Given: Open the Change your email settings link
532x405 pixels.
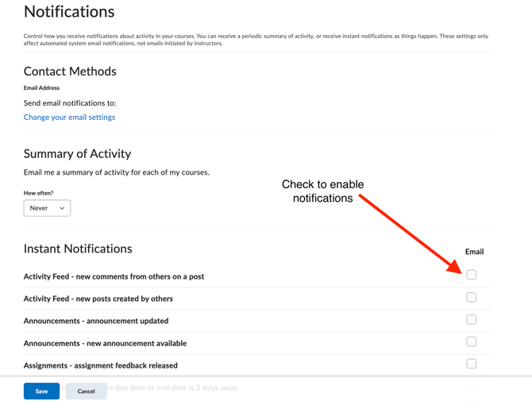Looking at the screenshot, I should (x=69, y=118).
